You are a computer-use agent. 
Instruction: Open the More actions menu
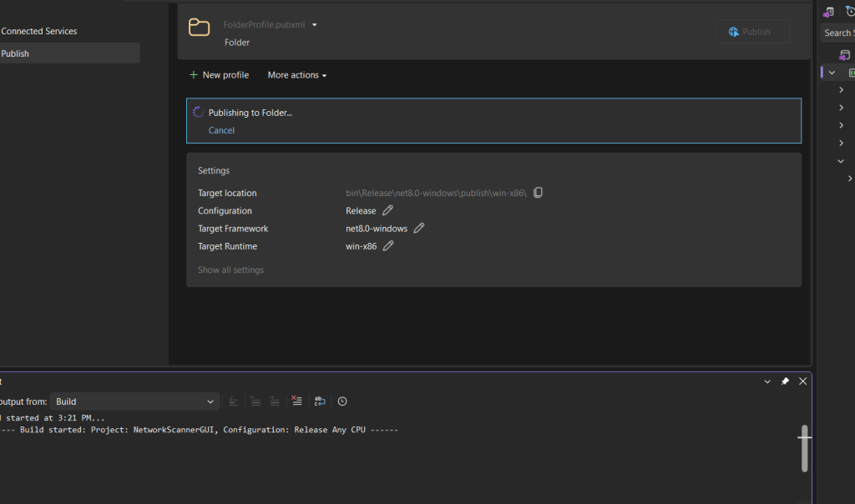(296, 75)
